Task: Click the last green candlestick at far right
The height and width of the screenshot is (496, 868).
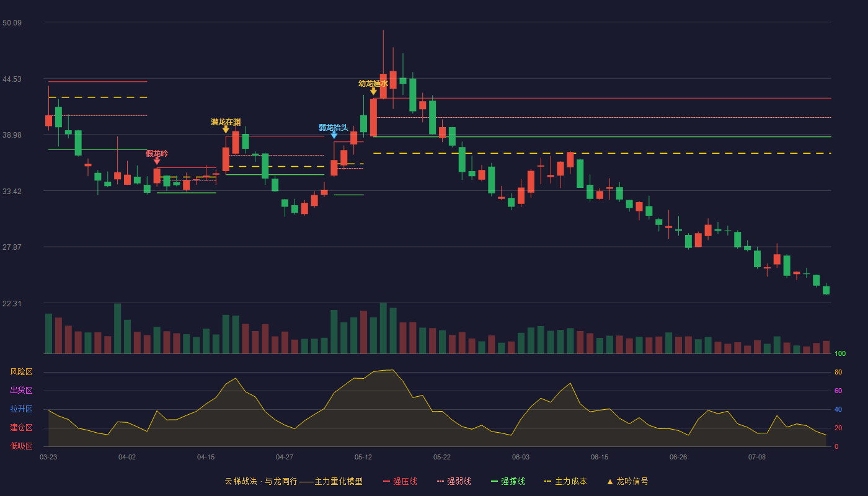Action: [826, 290]
